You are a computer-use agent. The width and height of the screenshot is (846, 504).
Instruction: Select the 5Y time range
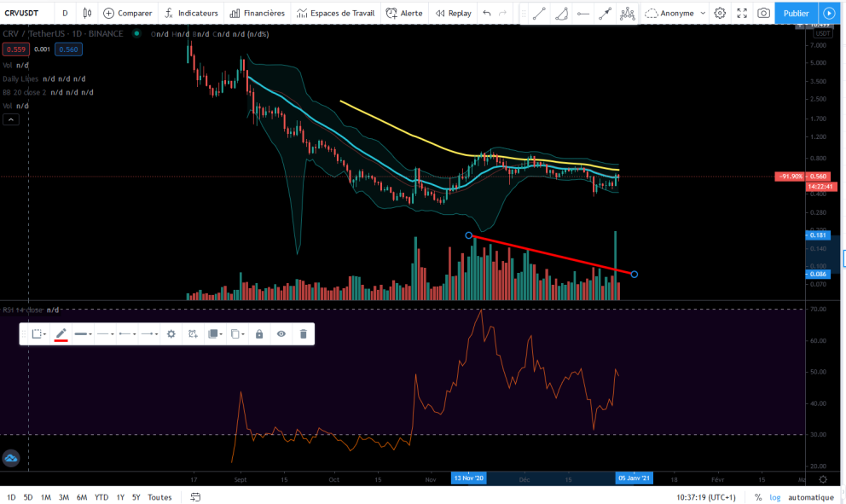tap(136, 497)
